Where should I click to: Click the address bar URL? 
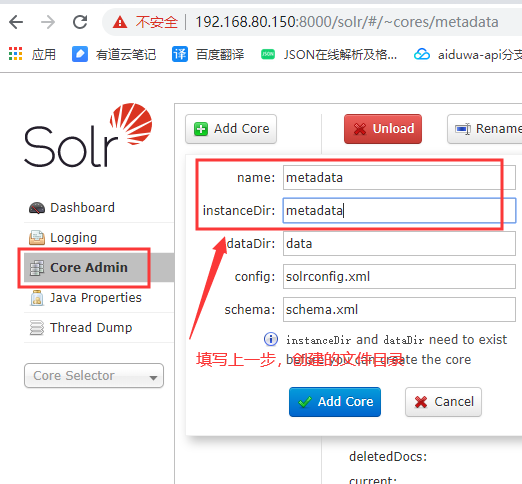click(x=347, y=22)
